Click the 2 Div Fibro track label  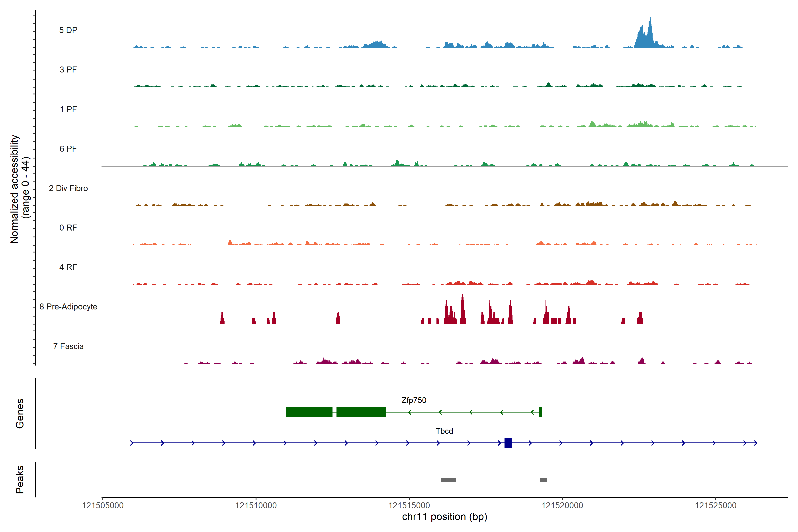(x=68, y=188)
